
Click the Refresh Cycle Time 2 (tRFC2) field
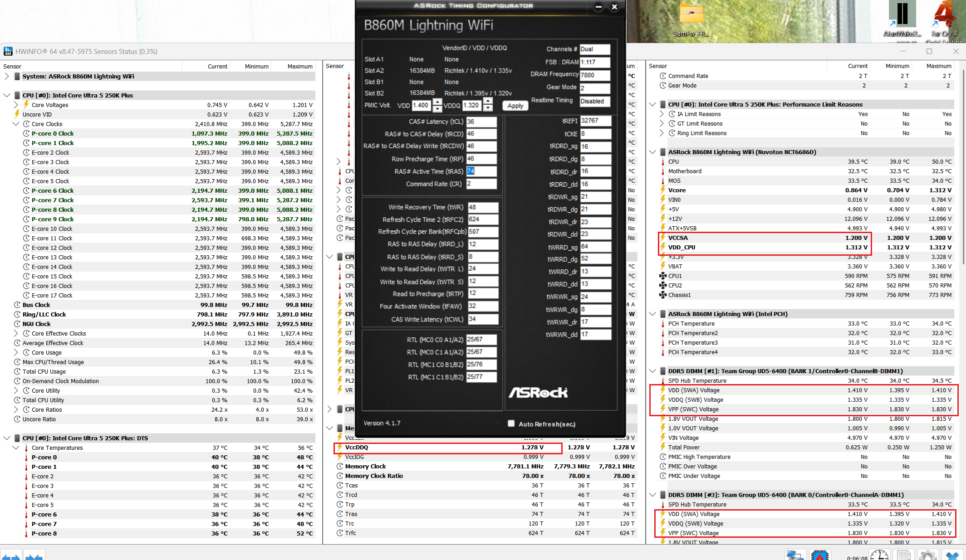click(483, 219)
